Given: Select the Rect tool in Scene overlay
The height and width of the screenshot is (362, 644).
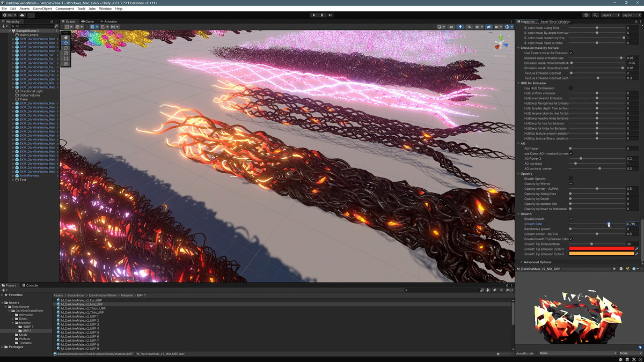Looking at the screenshot, I should point(66,58).
